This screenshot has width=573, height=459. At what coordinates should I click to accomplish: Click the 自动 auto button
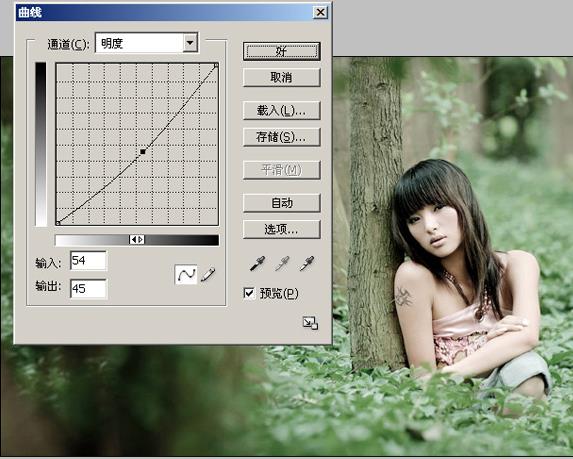tap(281, 203)
